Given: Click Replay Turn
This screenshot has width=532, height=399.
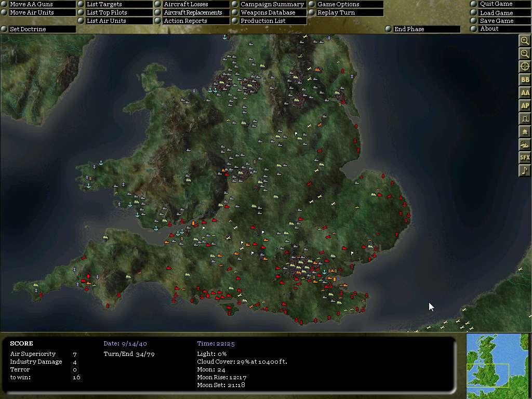Looking at the screenshot, I should 346,12.
